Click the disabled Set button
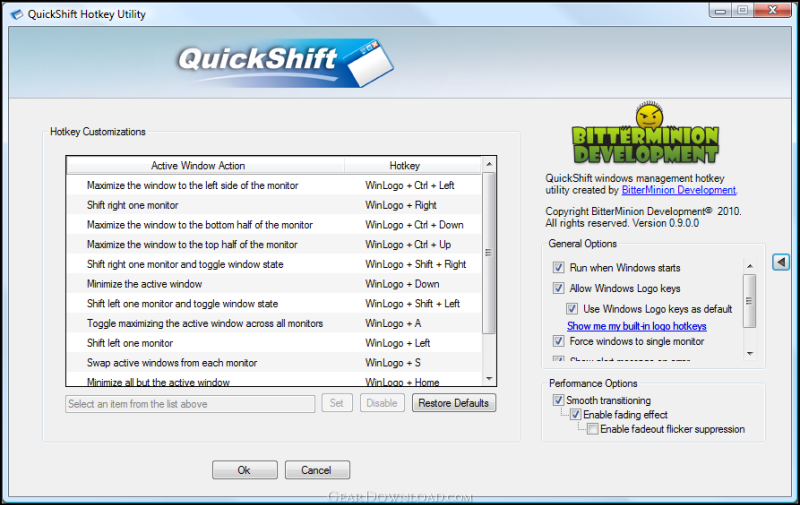The width and height of the screenshot is (800, 505). point(337,403)
